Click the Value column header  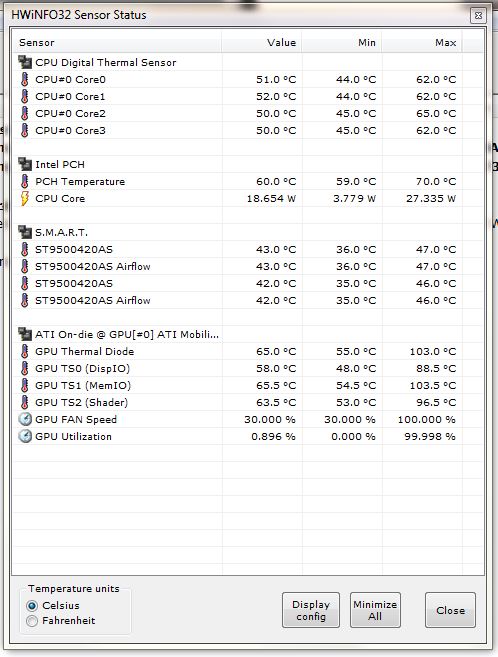261,43
